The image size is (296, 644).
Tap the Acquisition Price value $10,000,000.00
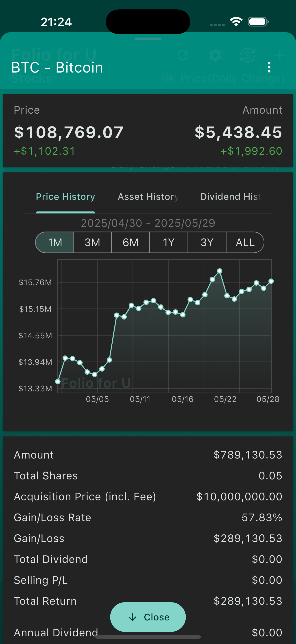(x=239, y=496)
